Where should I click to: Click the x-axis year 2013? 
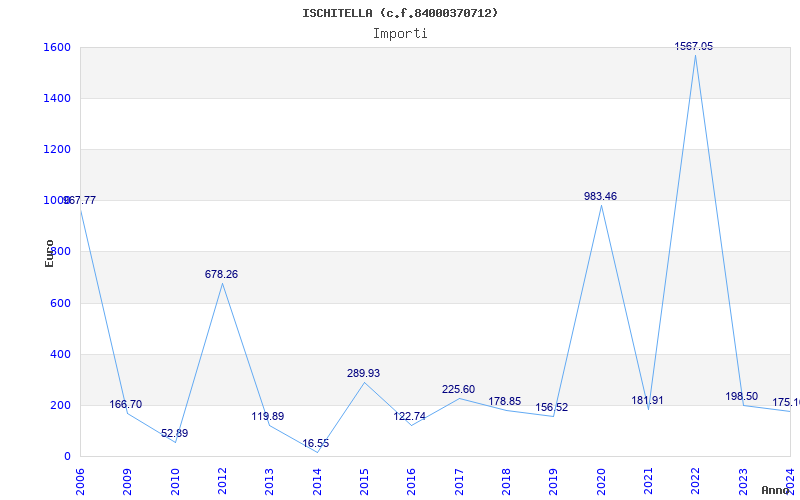click(269, 482)
